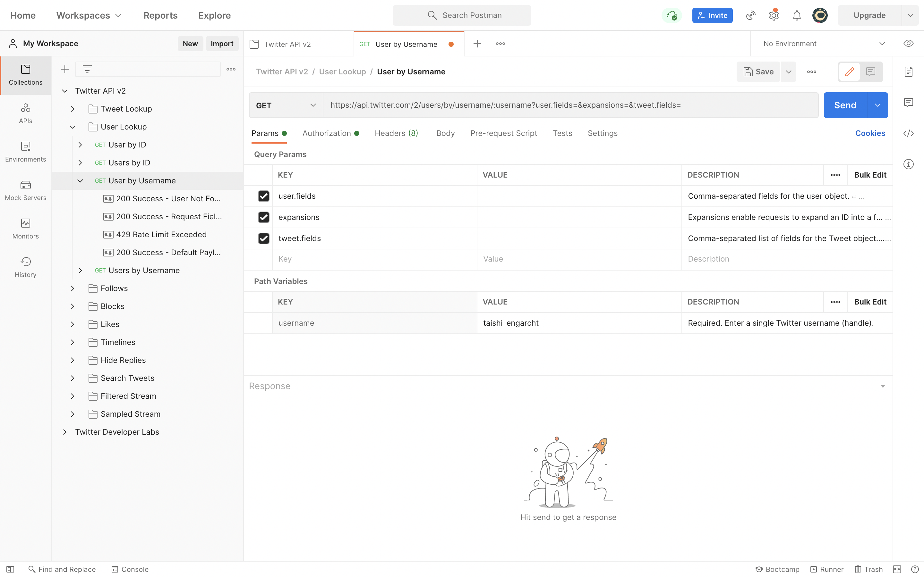Screen dimensions: 924x577
Task: Switch to the Authorization tab
Action: pyautogui.click(x=327, y=133)
